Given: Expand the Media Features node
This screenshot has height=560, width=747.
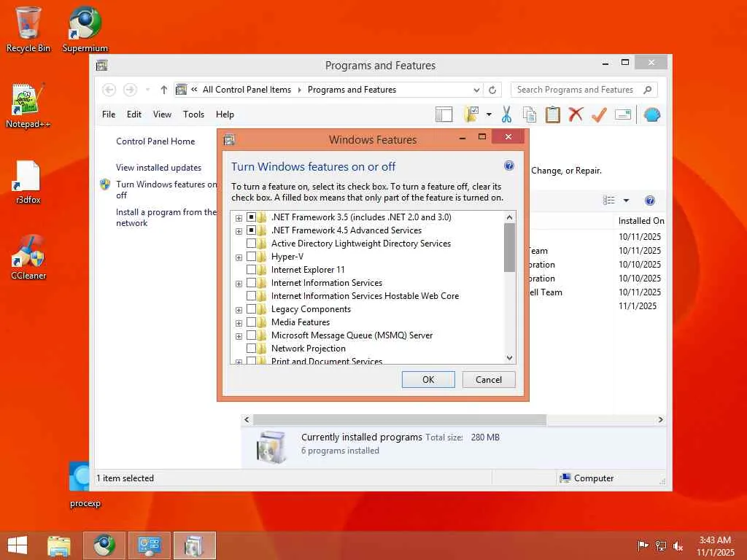Looking at the screenshot, I should [239, 323].
